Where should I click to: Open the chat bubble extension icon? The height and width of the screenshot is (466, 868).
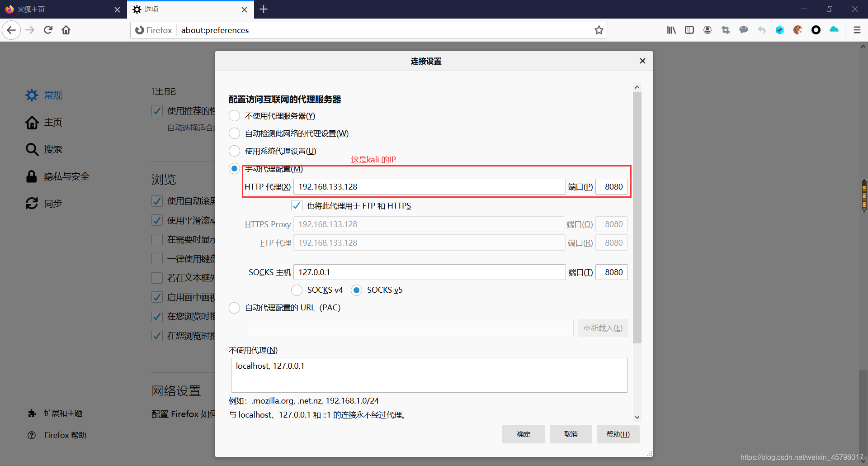(744, 30)
